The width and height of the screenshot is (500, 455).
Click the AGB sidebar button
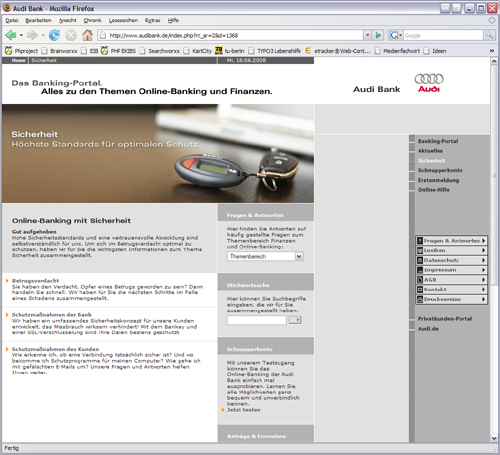[452, 280]
